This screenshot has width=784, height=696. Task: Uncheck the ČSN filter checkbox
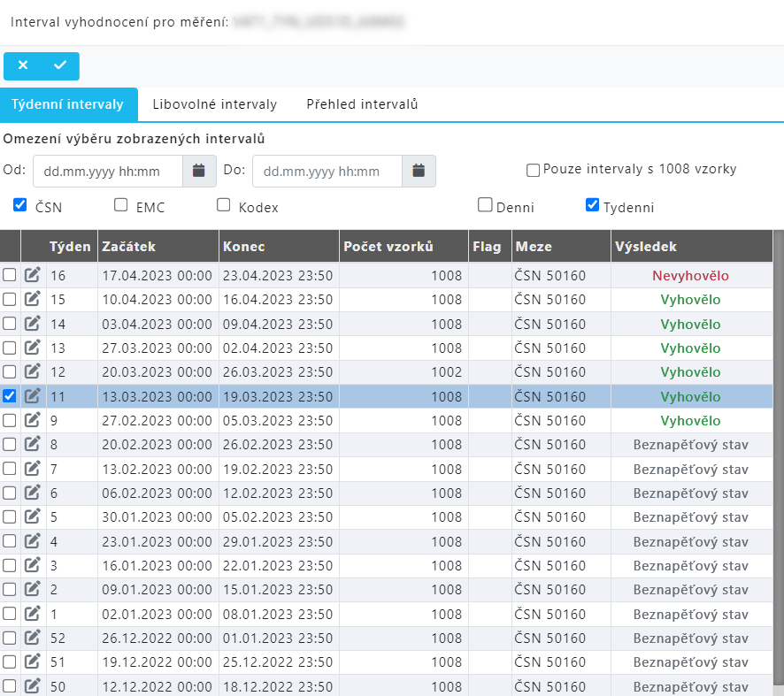pos(20,205)
